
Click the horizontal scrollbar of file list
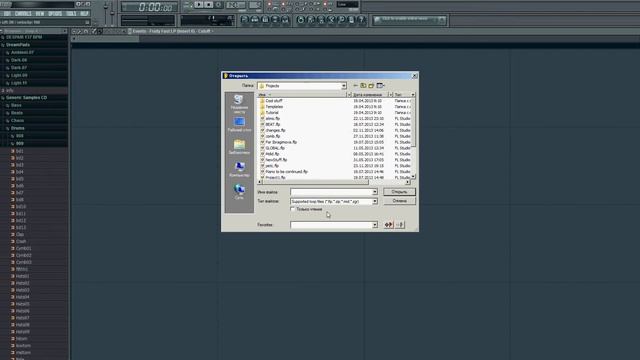334,182
